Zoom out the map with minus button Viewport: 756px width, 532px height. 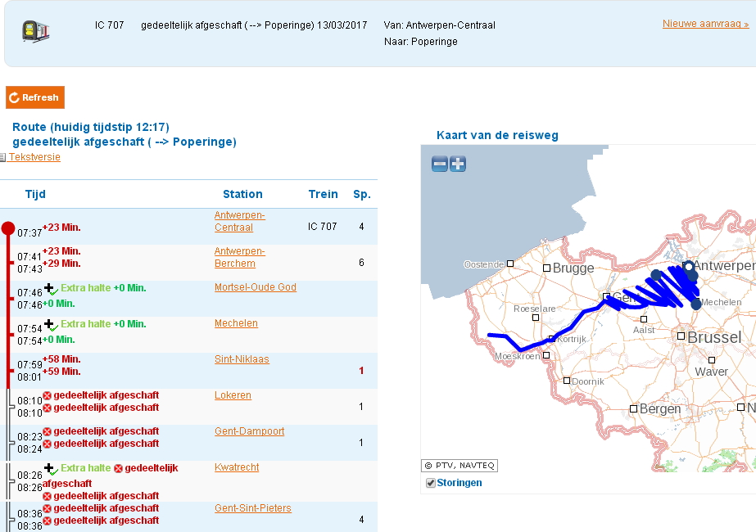(x=440, y=164)
